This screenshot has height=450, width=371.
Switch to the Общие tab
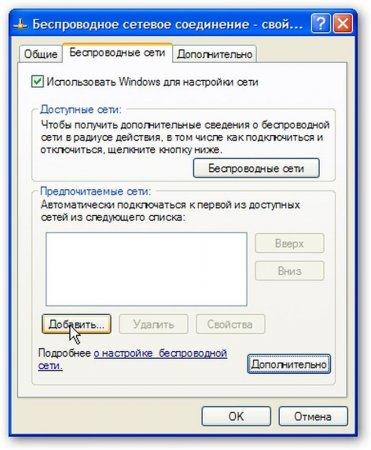41,54
